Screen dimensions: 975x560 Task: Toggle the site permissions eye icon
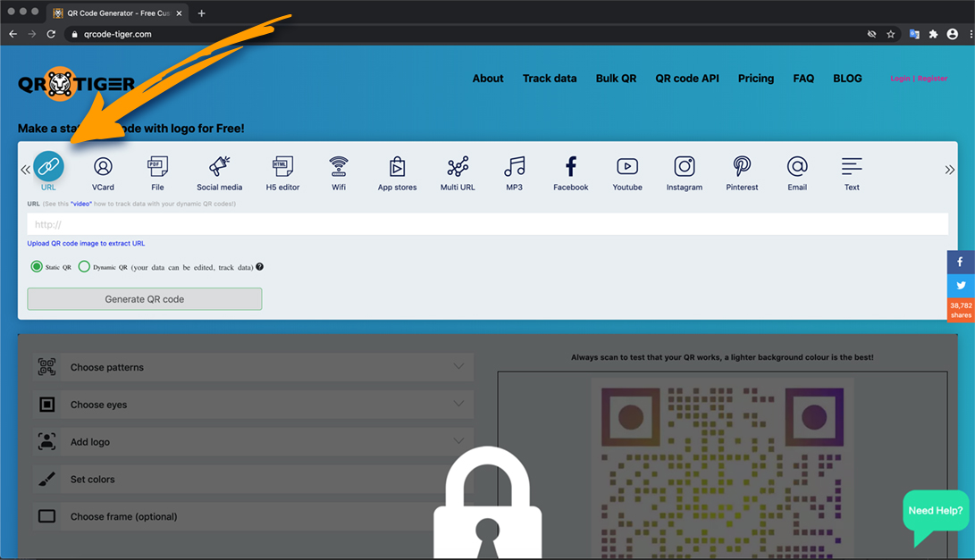(871, 33)
